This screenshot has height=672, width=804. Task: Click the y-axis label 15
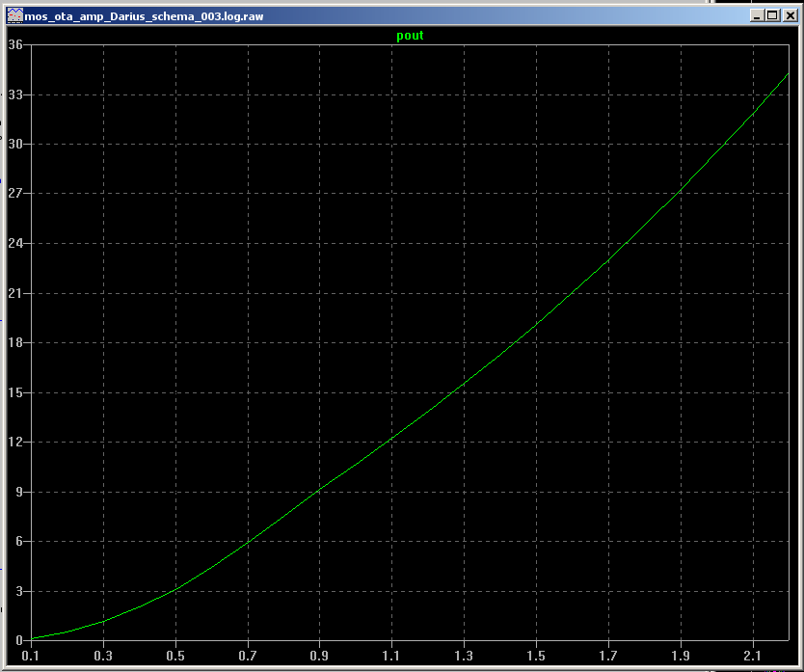pyautogui.click(x=15, y=392)
